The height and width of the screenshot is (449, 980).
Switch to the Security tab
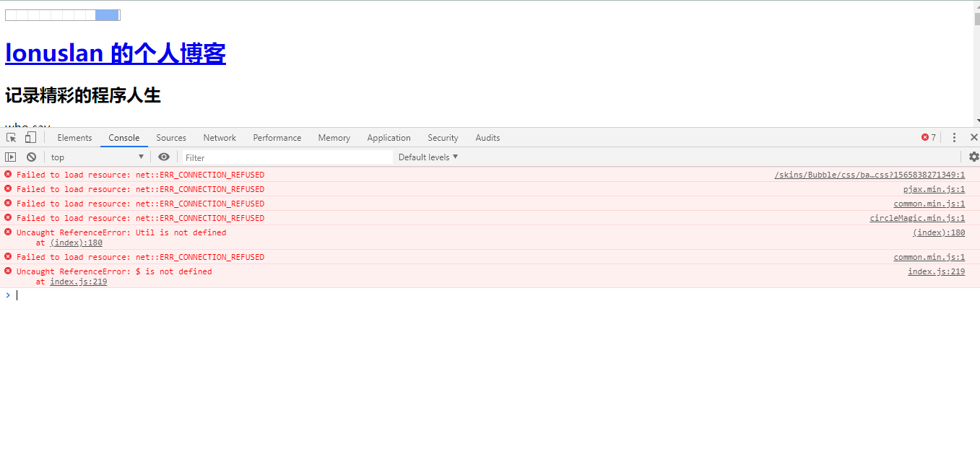pyautogui.click(x=443, y=138)
